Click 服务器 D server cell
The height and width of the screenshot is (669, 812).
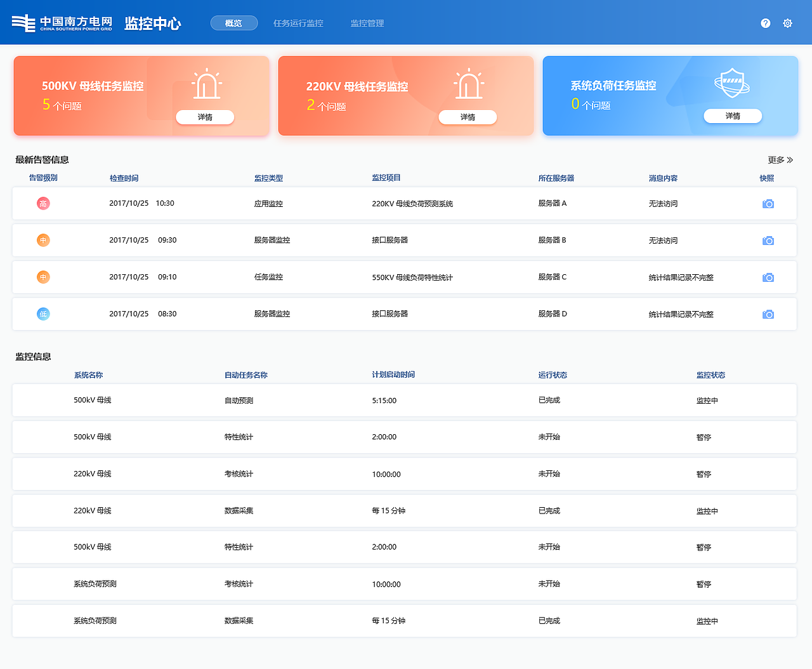coord(553,314)
